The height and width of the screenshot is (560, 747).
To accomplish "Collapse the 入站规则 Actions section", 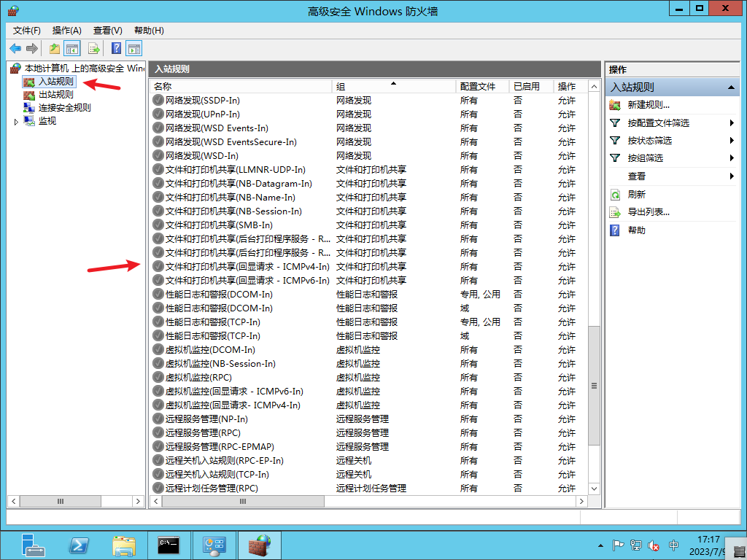I will click(732, 87).
